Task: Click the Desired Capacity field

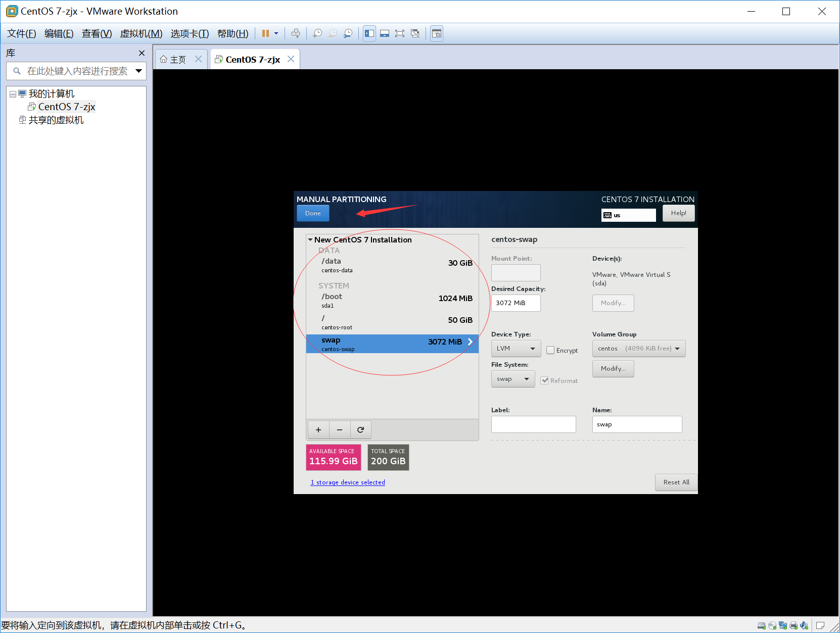Action: point(516,303)
